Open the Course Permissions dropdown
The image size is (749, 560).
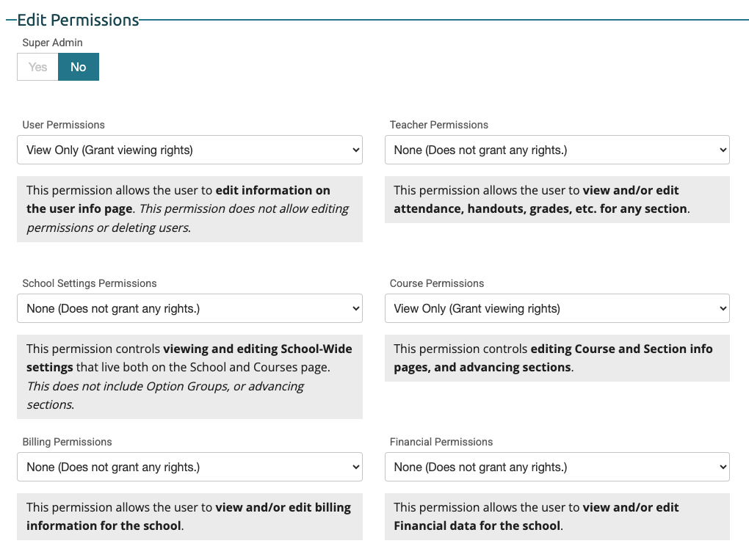point(557,308)
